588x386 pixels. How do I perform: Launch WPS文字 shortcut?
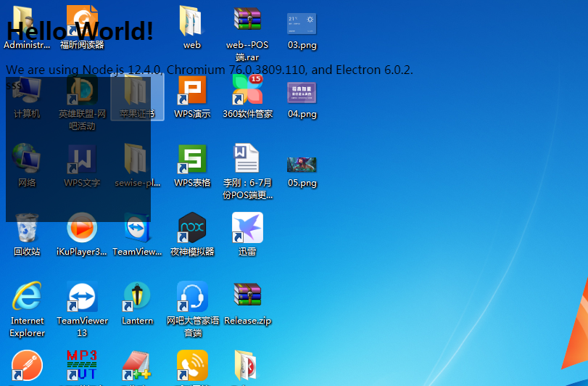click(82, 165)
